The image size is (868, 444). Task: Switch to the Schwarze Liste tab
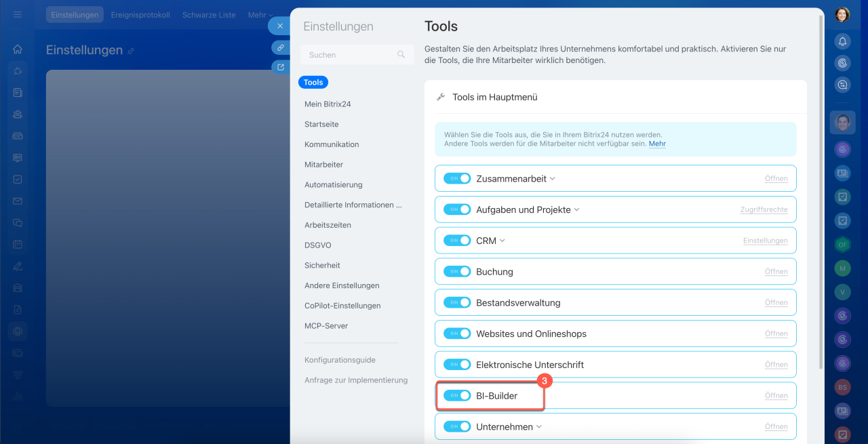(209, 14)
